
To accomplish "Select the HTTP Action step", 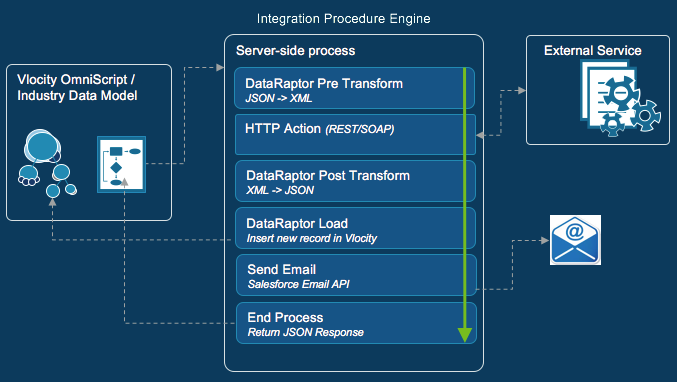I will pyautogui.click(x=355, y=134).
